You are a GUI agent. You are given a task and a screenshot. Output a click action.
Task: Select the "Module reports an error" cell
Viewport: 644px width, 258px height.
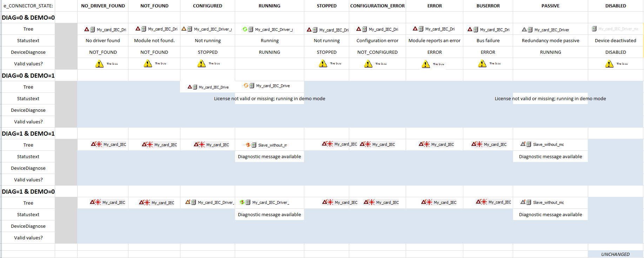[x=434, y=41]
